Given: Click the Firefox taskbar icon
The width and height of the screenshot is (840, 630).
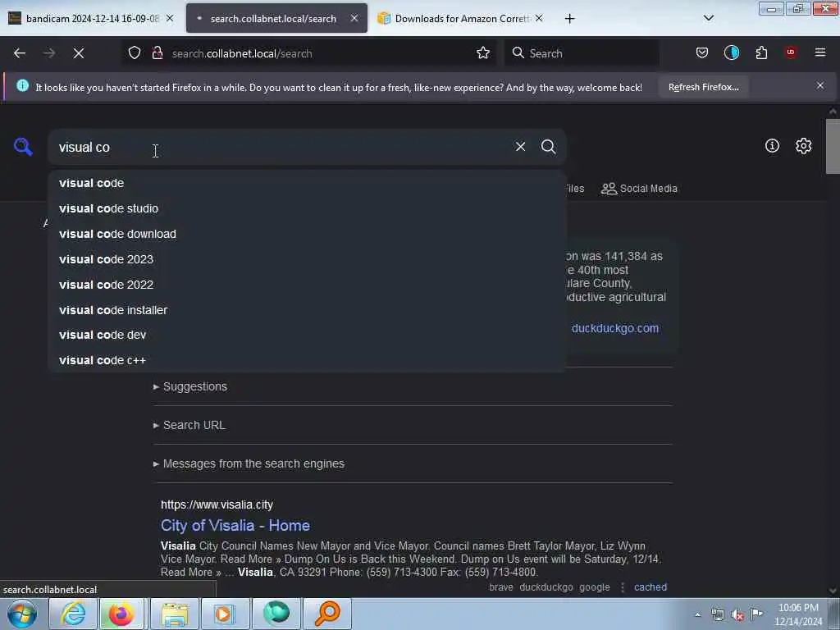Looking at the screenshot, I should [121, 614].
